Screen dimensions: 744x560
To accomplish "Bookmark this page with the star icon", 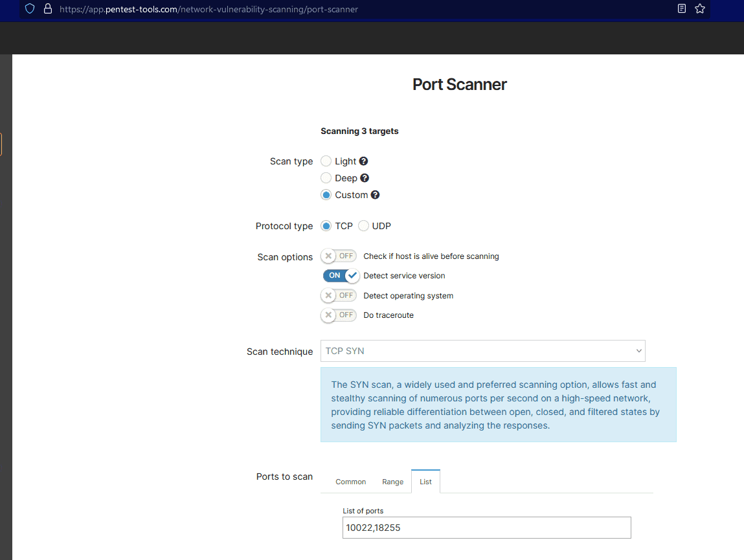I will click(699, 9).
